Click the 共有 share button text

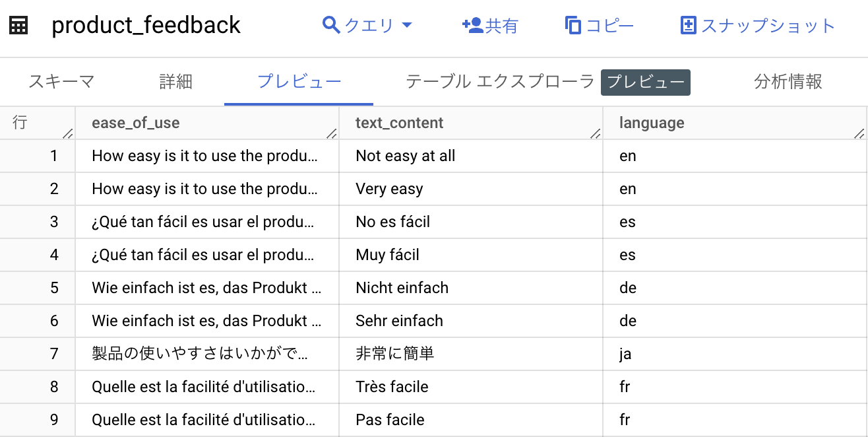tap(502, 26)
